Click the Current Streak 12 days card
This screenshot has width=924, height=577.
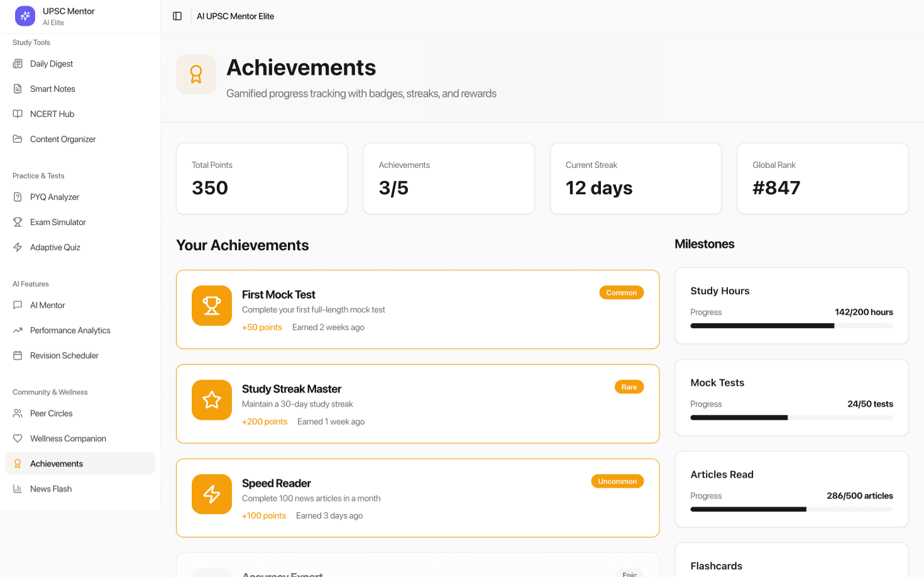[635, 179]
